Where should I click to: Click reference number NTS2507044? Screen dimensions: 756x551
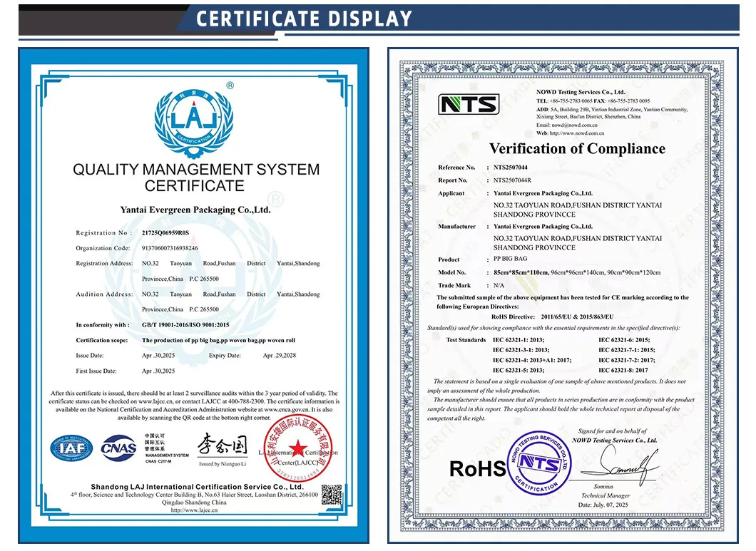(x=510, y=168)
